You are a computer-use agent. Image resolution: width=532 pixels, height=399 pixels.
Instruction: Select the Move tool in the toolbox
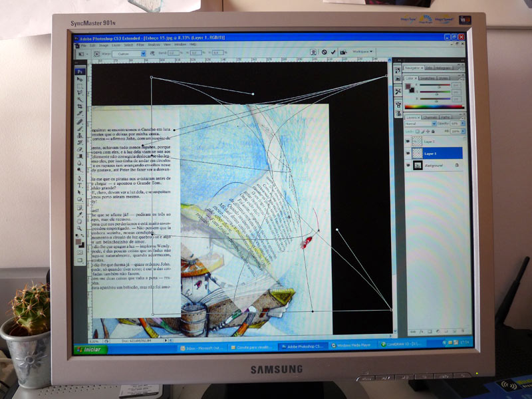coord(79,78)
